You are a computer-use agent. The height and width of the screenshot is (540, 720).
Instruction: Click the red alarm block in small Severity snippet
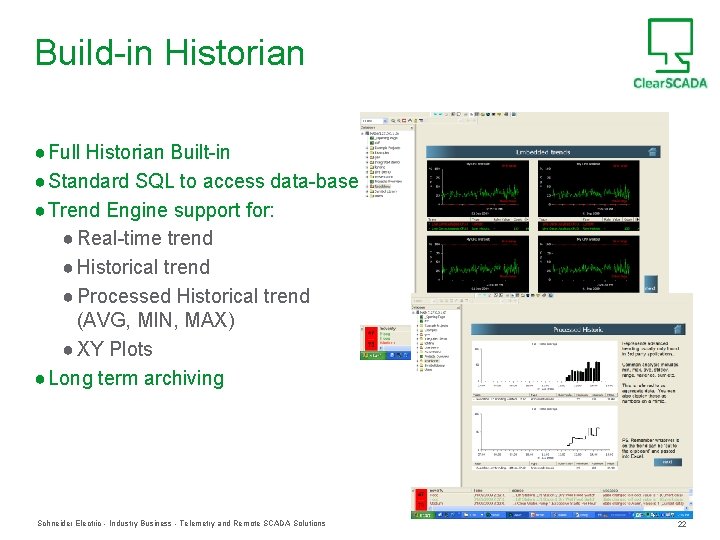[371, 338]
